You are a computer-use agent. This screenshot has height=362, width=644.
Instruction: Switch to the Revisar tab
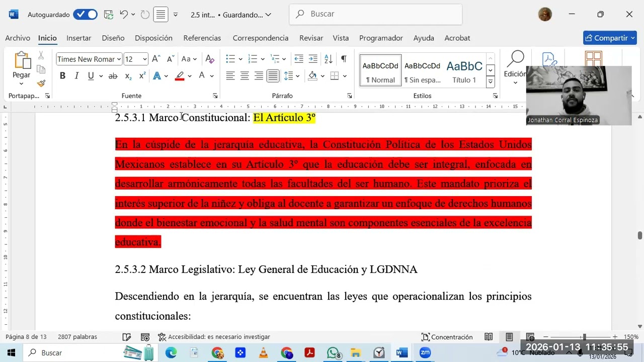pos(311,38)
